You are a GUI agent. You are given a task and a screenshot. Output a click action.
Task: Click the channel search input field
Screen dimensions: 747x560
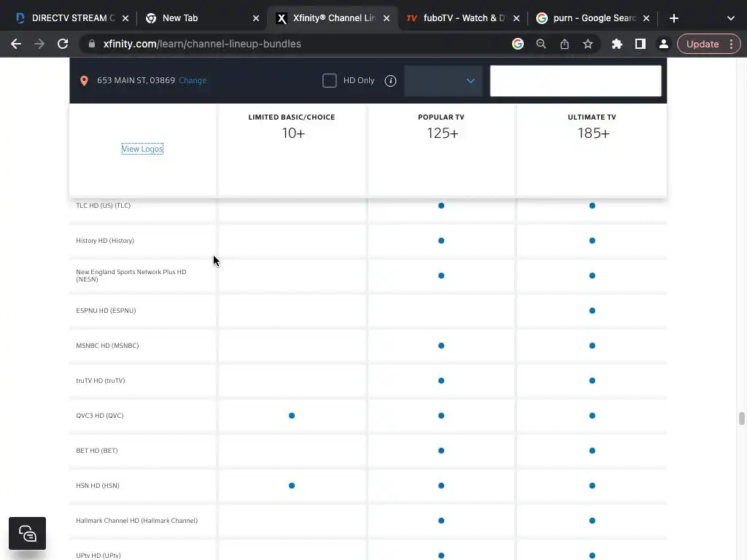click(576, 81)
